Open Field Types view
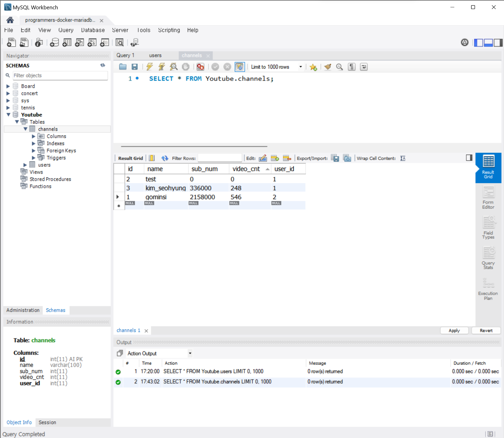 [488, 228]
